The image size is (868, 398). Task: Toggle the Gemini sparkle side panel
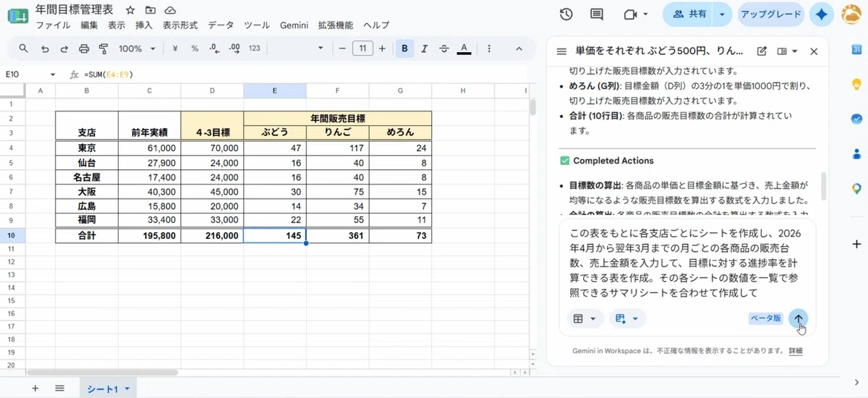pyautogui.click(x=821, y=14)
